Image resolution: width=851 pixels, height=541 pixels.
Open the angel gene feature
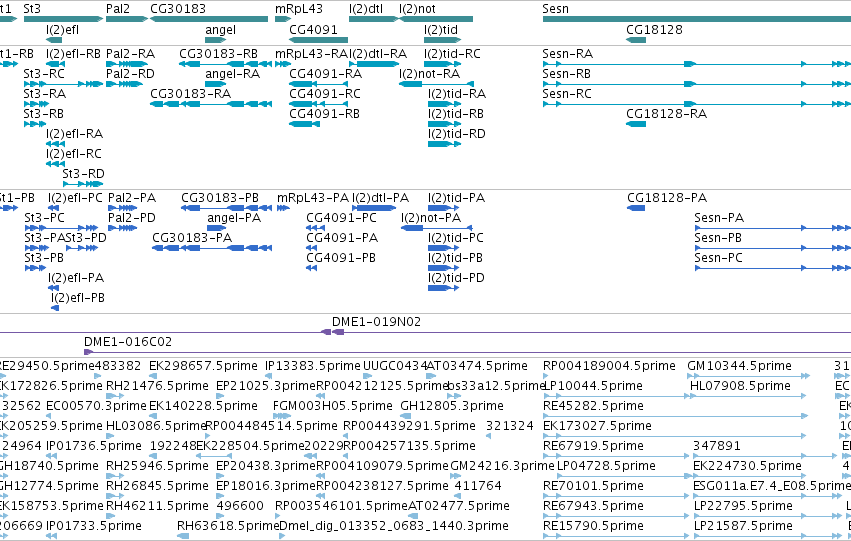click(215, 40)
